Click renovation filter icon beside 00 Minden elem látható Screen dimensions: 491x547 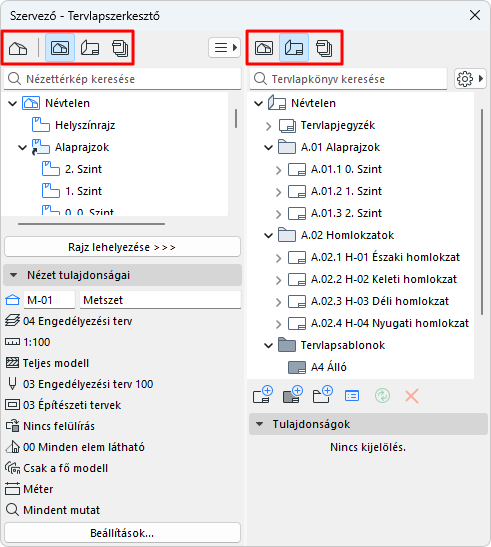point(12,447)
